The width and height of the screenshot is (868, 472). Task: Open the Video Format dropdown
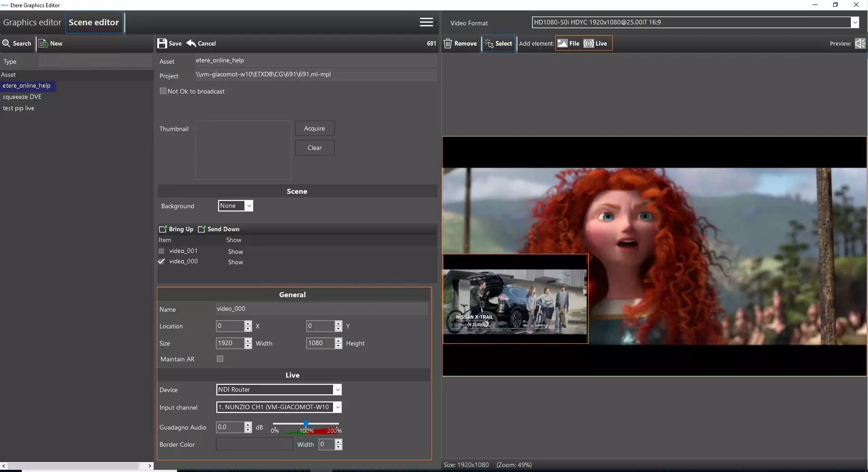click(x=854, y=22)
